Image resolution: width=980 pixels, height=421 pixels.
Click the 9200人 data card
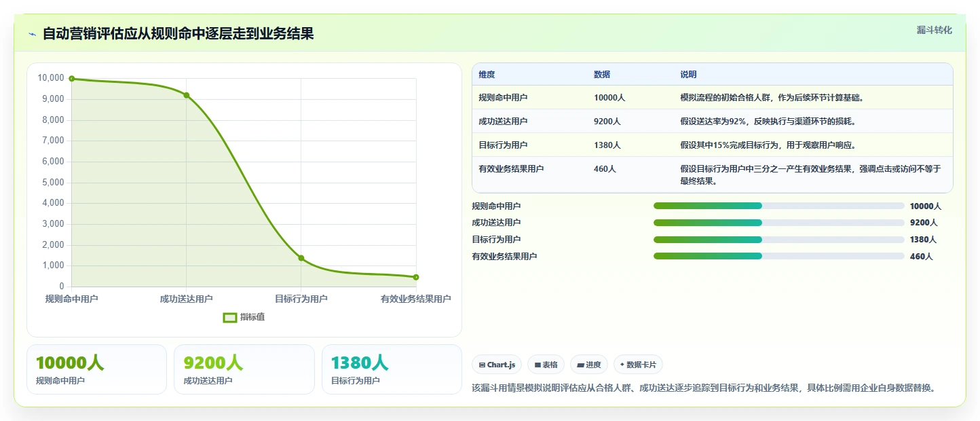pos(244,369)
